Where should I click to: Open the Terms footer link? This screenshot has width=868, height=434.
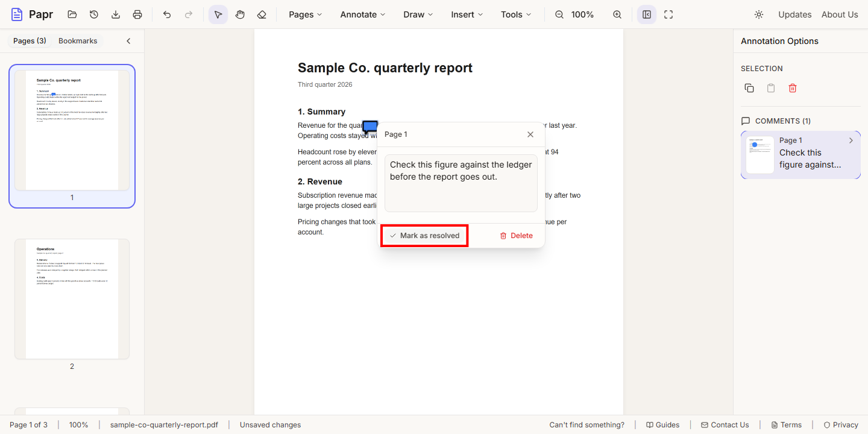(x=787, y=425)
